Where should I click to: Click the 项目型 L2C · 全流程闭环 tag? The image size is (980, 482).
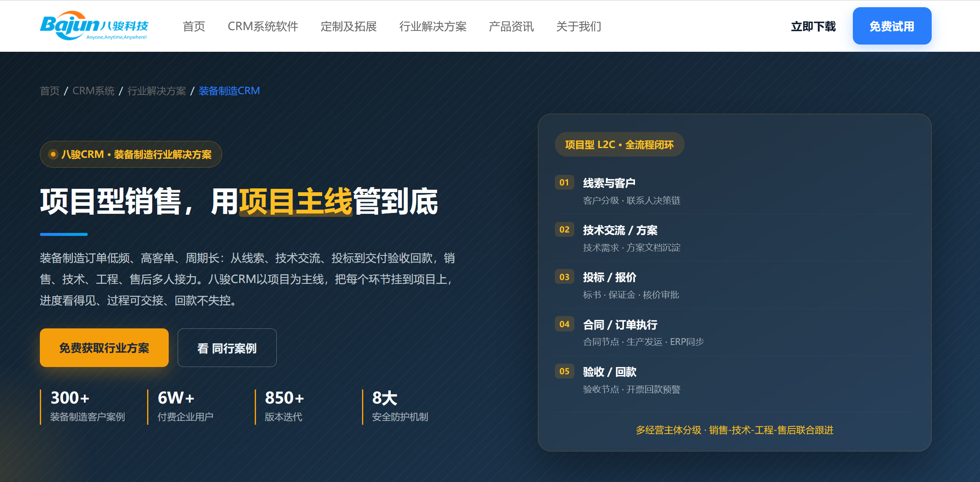619,144
